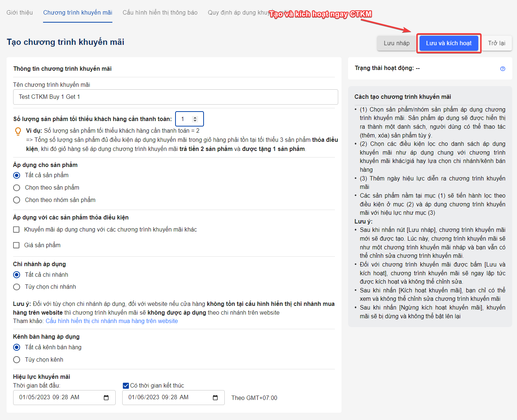Click the quantity stepper arrows
Image resolution: width=517 pixels, height=420 pixels.
(195, 119)
